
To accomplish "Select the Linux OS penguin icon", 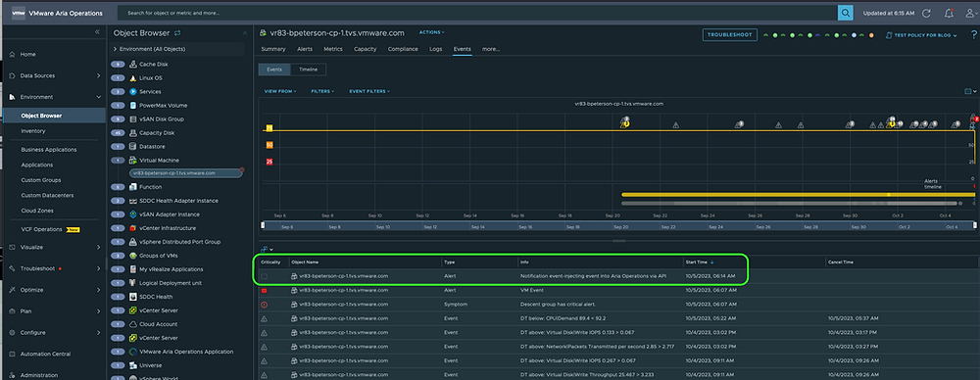I will click(x=133, y=78).
